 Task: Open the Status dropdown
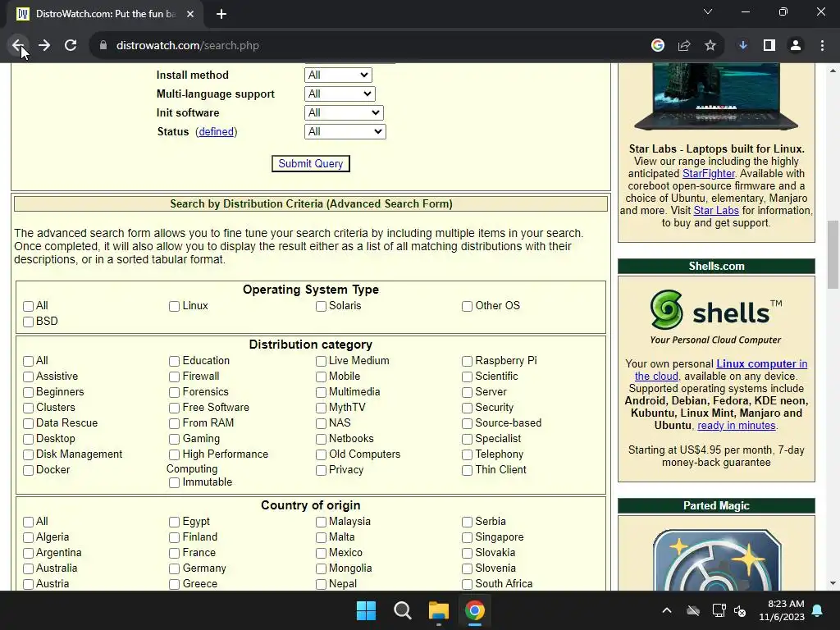pos(345,131)
